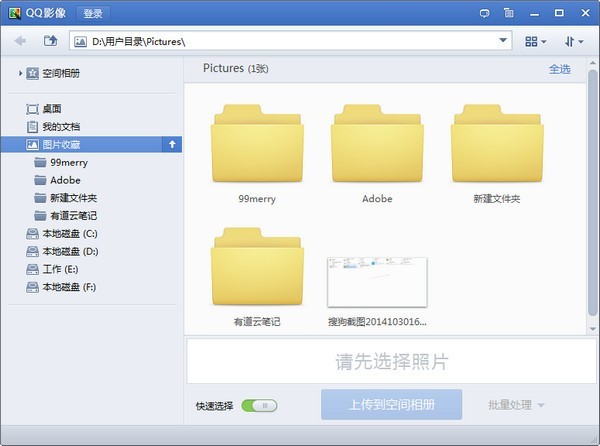The width and height of the screenshot is (600, 446).
Task: Select the 搜狗截图 image thumbnail
Action: pos(377,282)
